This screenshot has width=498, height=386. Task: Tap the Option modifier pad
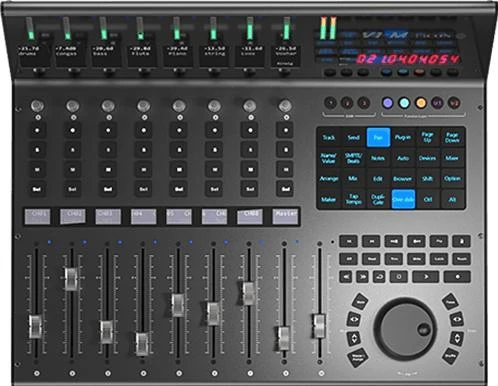pyautogui.click(x=452, y=179)
